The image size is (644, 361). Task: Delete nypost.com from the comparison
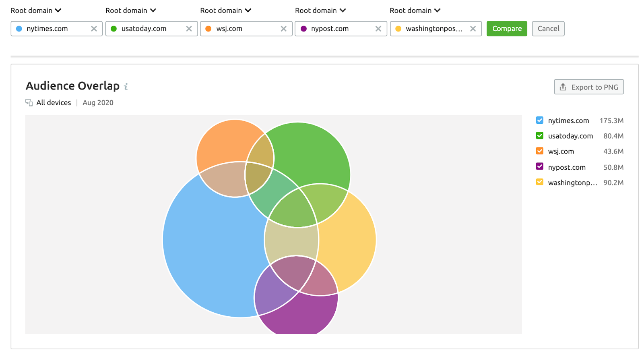[x=378, y=29]
